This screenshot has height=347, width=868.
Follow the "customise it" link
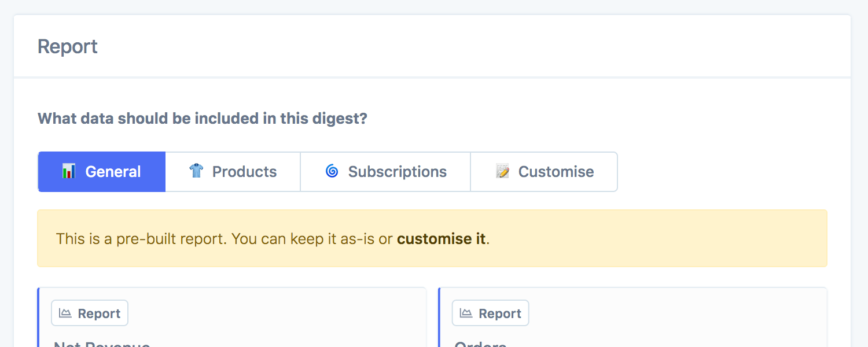441,239
